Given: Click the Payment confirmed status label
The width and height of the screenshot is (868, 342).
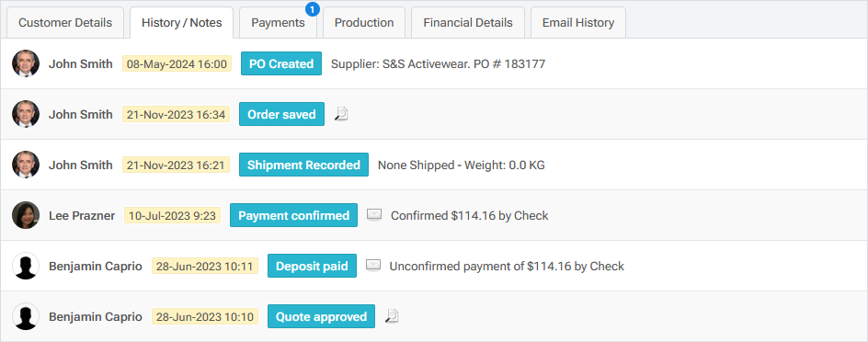Looking at the screenshot, I should [294, 215].
